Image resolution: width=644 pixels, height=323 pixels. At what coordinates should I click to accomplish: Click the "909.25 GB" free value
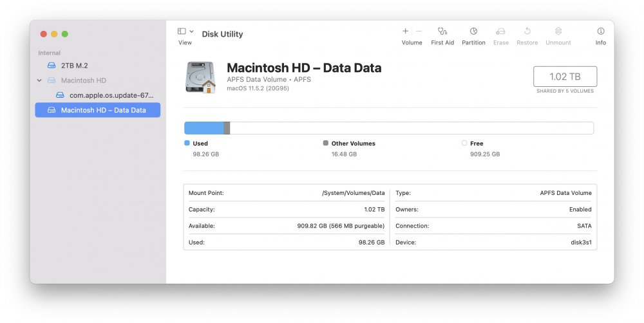point(485,154)
